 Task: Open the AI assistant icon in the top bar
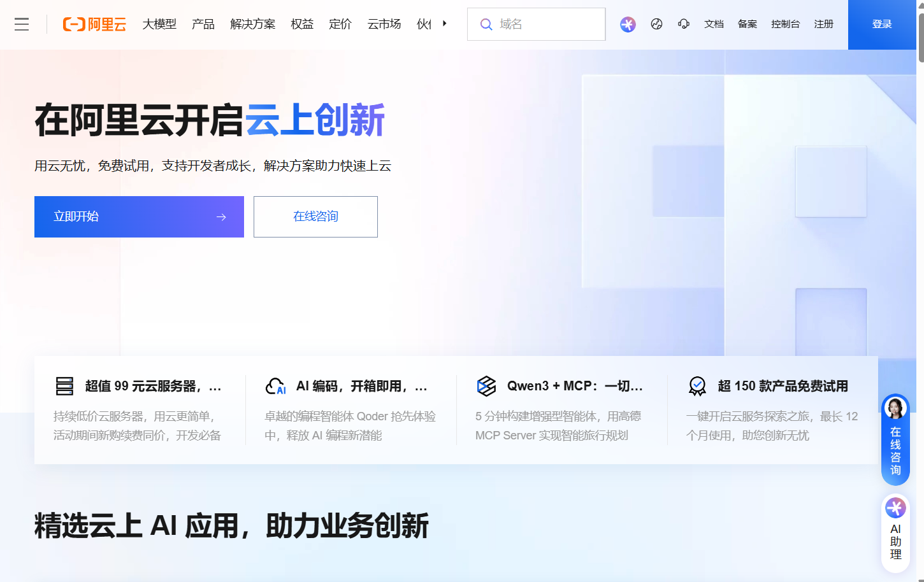[628, 24]
